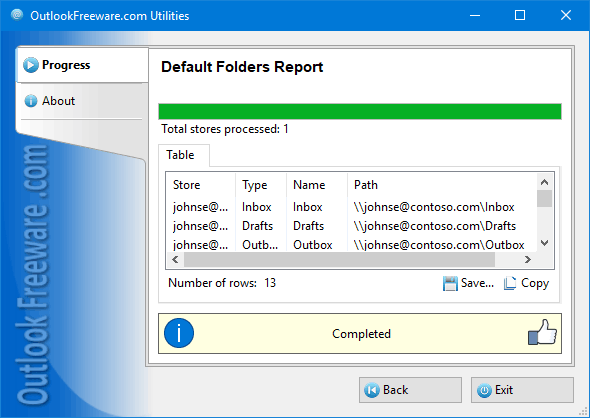Viewport: 590px width, 418px height.
Task: Maximize the OutlookFreeware.com Utilities window
Action: [x=520, y=15]
